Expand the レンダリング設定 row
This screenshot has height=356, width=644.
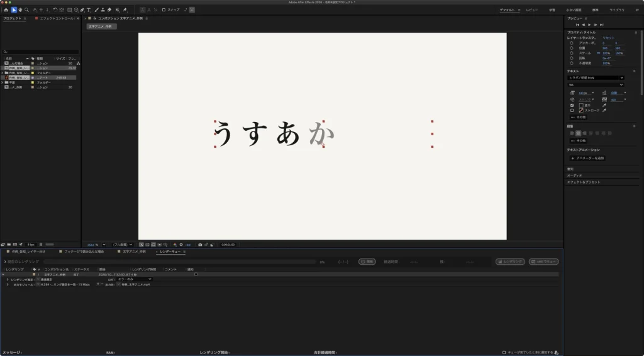click(x=8, y=279)
